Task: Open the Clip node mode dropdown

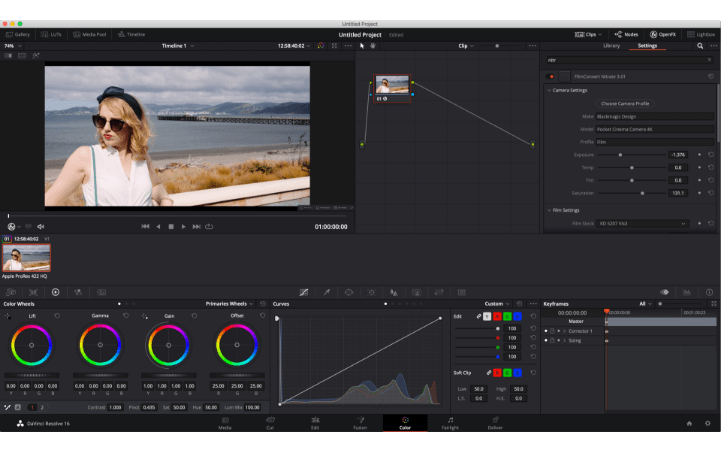Action: click(x=466, y=46)
